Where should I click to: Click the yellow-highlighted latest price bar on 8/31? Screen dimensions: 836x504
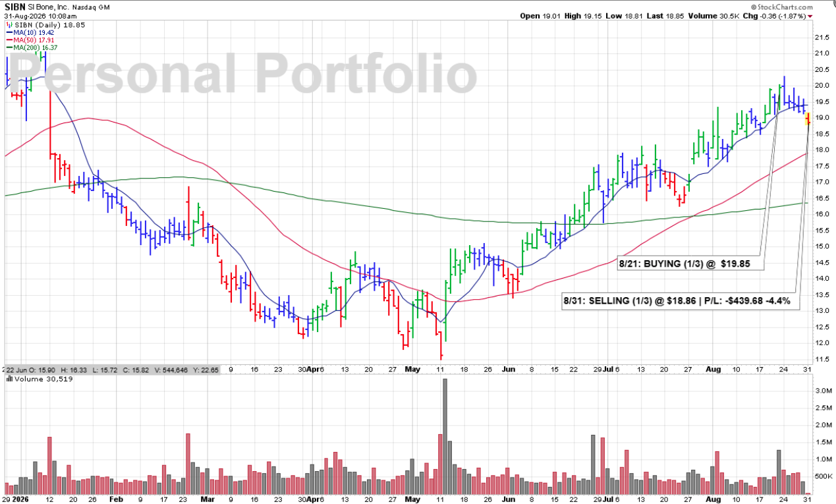point(808,119)
